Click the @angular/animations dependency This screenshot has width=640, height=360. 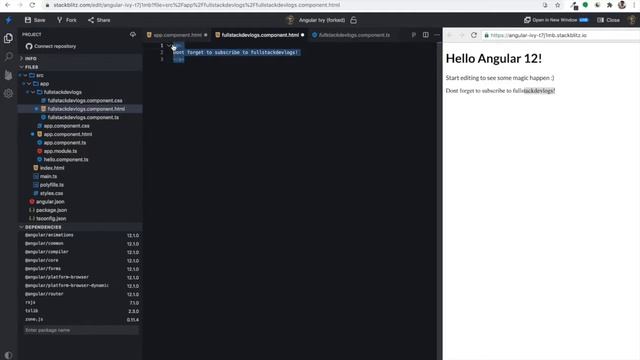[x=49, y=235]
